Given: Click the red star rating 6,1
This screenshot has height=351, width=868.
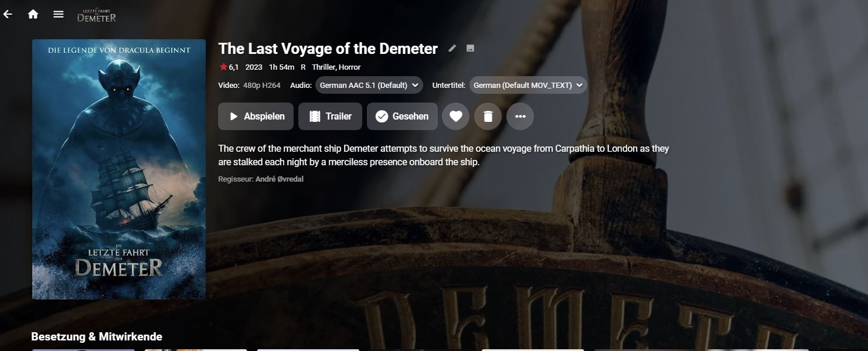Looking at the screenshot, I should (x=229, y=67).
